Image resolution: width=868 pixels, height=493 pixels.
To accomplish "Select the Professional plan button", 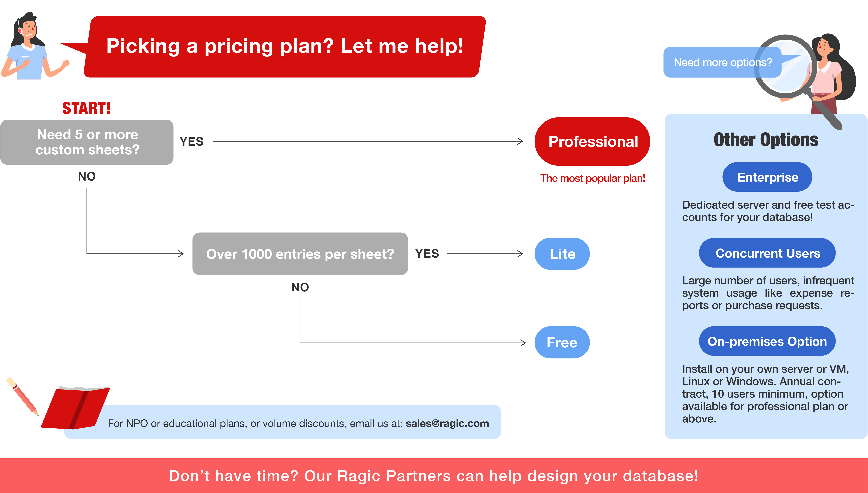I will tap(592, 141).
